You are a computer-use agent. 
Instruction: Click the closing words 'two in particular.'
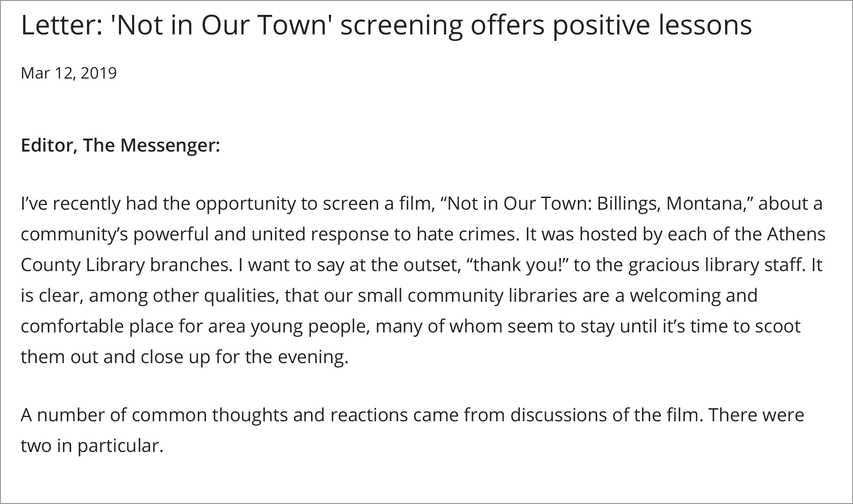92,445
